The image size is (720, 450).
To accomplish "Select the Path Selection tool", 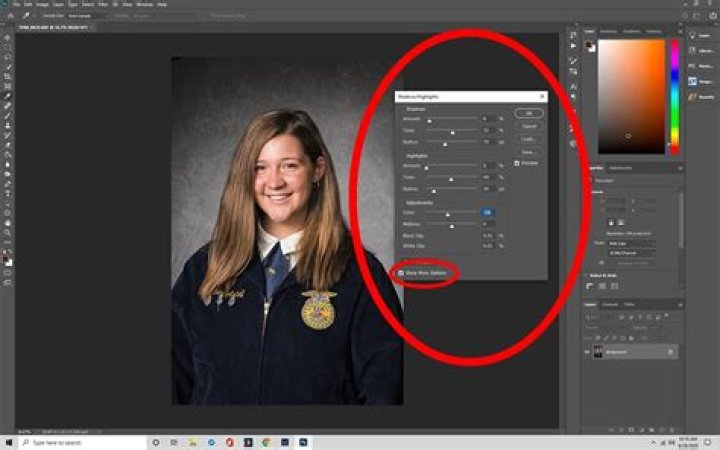I will pyautogui.click(x=8, y=202).
